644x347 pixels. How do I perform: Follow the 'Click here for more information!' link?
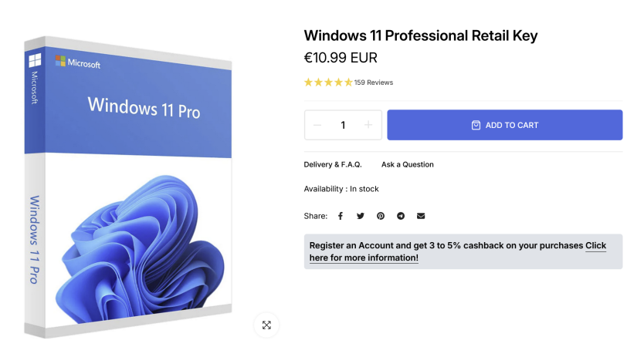pos(458,251)
